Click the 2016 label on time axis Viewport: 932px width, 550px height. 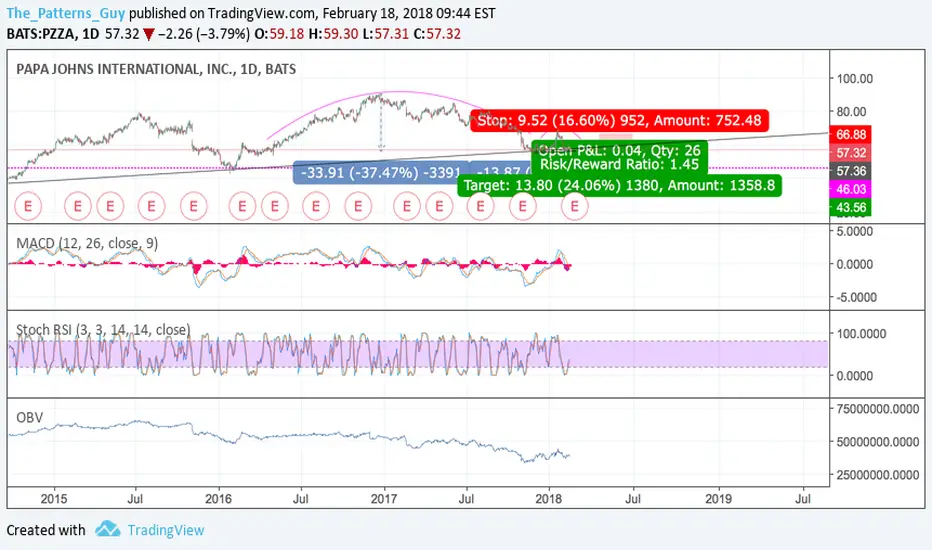(218, 499)
